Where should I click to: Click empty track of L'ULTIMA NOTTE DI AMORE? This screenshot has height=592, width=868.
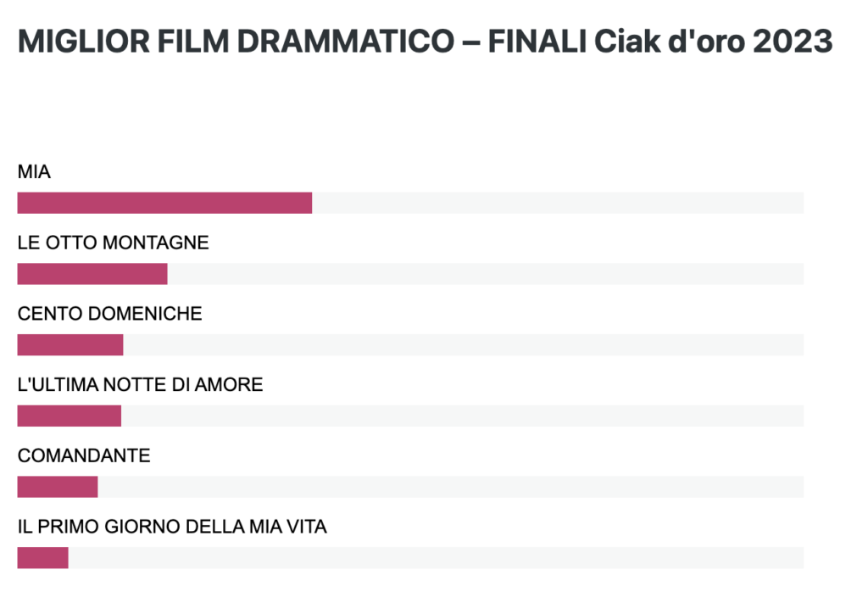tap(462, 416)
